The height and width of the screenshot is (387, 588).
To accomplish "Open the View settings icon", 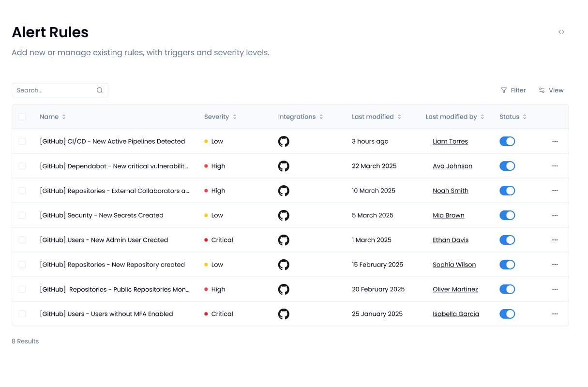I will [542, 90].
